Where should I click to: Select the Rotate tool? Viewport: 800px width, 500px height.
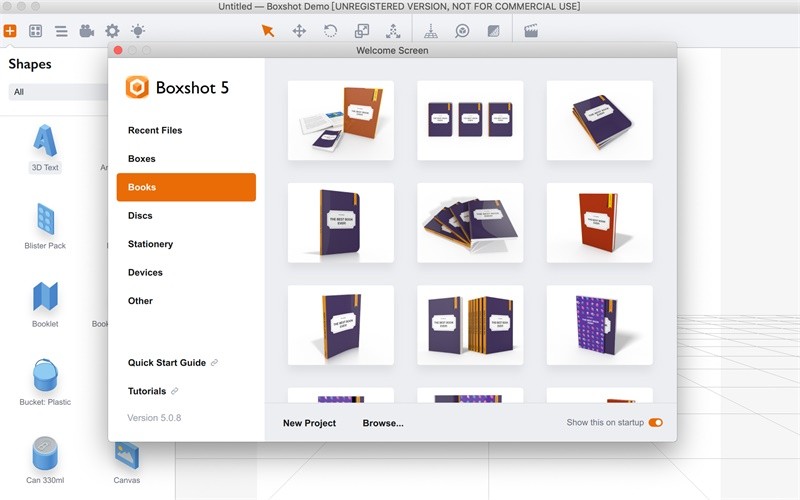331,31
